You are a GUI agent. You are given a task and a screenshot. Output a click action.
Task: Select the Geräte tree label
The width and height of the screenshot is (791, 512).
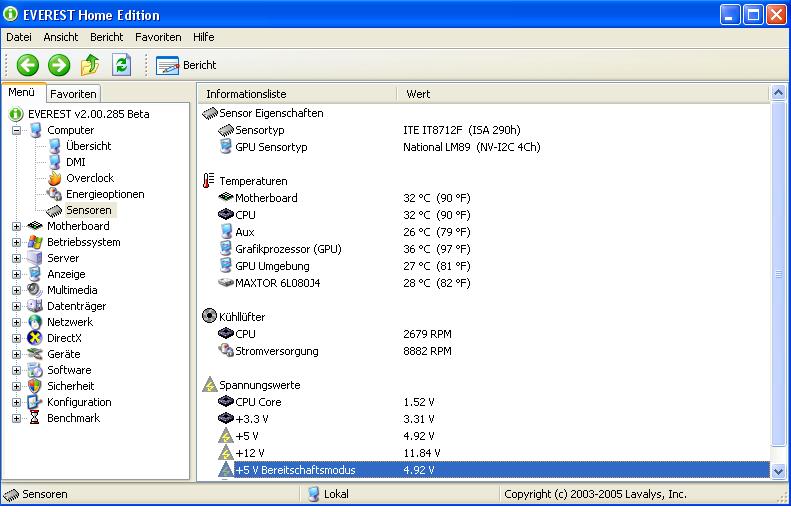(x=64, y=355)
